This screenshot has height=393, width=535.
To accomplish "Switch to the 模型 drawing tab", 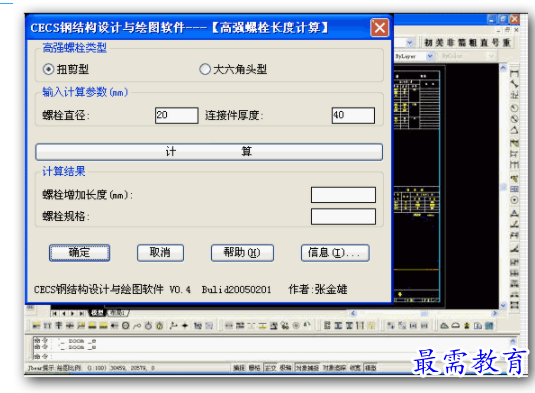I will 97,313.
